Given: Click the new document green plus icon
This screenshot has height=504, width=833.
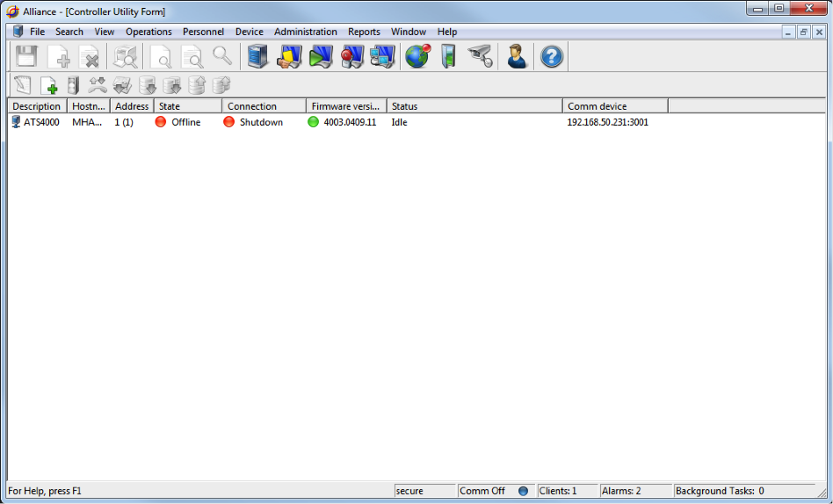Looking at the screenshot, I should [48, 85].
